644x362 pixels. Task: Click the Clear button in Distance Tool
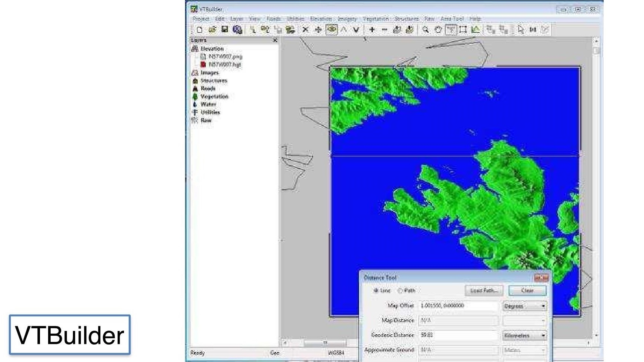click(x=527, y=291)
